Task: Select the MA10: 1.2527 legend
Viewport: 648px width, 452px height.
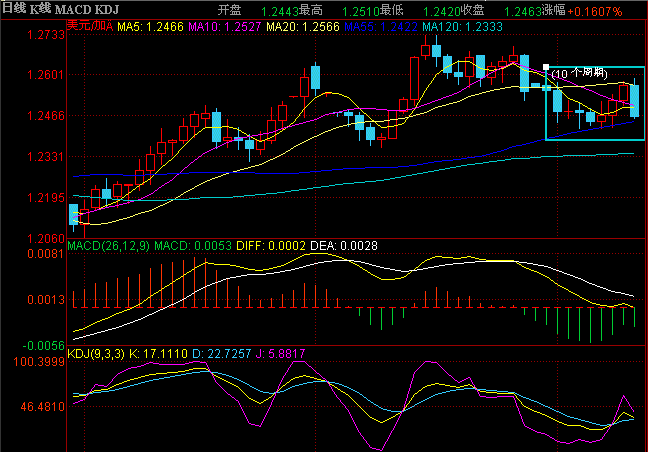Action: (225, 27)
